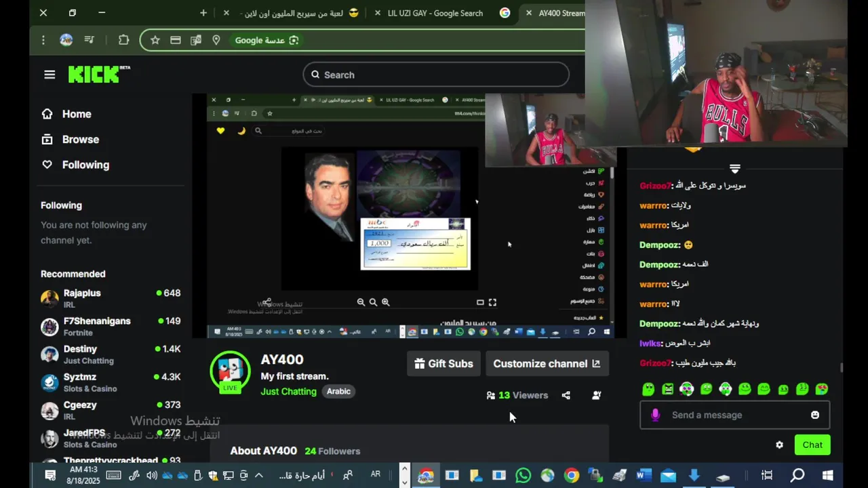Select the first green blob emote
868x488 pixels.
point(648,389)
